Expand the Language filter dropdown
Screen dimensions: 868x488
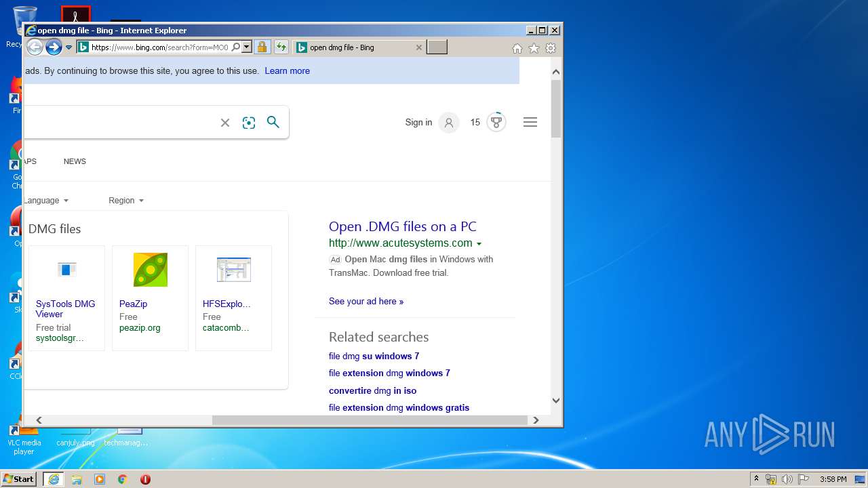click(x=46, y=201)
